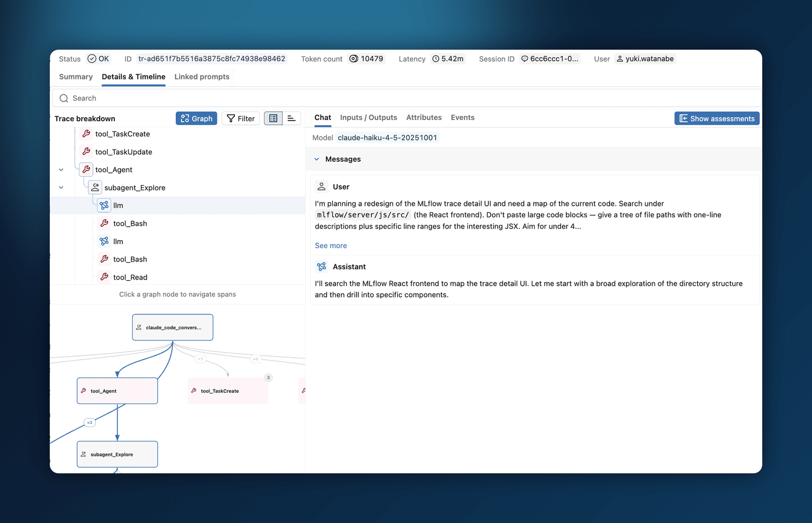Click the OK status check icon
Image resolution: width=812 pixels, height=523 pixels.
(x=92, y=59)
